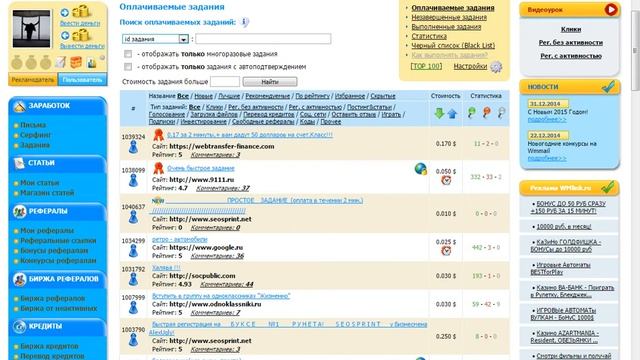
Task: Enable showing only multi-use tasks checkbox
Action: (x=128, y=54)
